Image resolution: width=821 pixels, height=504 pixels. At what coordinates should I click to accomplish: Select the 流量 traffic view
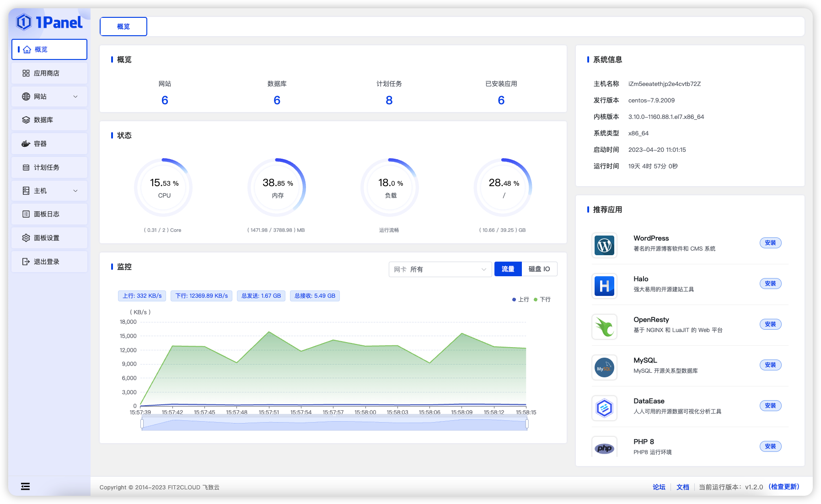pos(508,269)
